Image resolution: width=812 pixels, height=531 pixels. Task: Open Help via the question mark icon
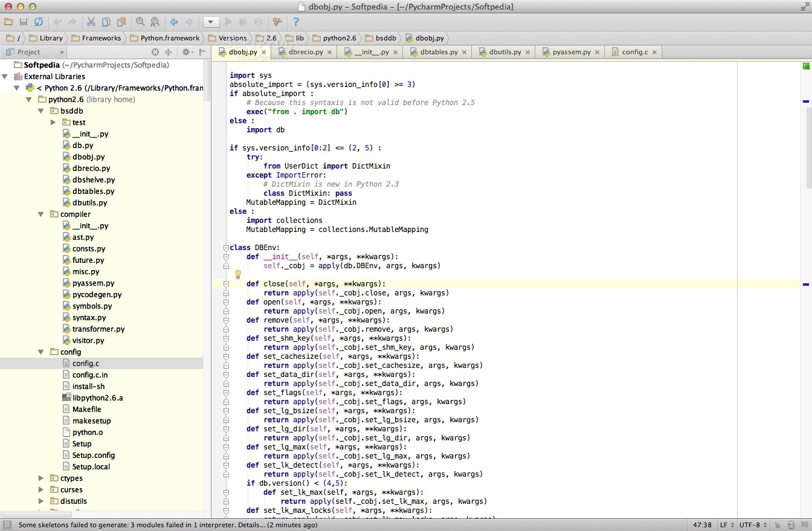(x=295, y=22)
